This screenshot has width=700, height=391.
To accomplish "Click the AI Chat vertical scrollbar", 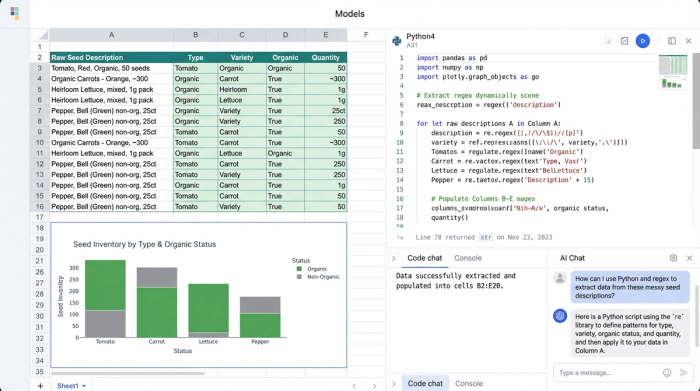I will [x=697, y=315].
